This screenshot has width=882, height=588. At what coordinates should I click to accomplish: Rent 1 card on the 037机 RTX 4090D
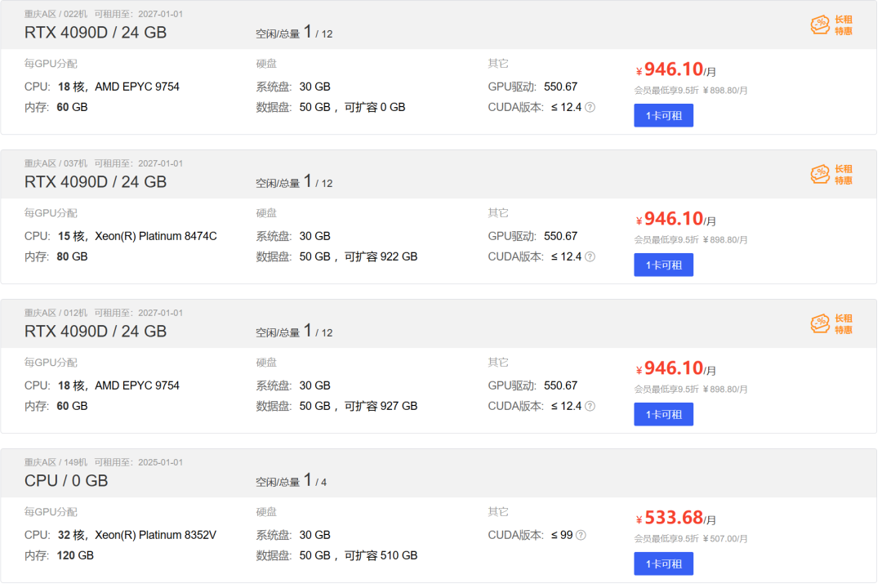pyautogui.click(x=663, y=265)
